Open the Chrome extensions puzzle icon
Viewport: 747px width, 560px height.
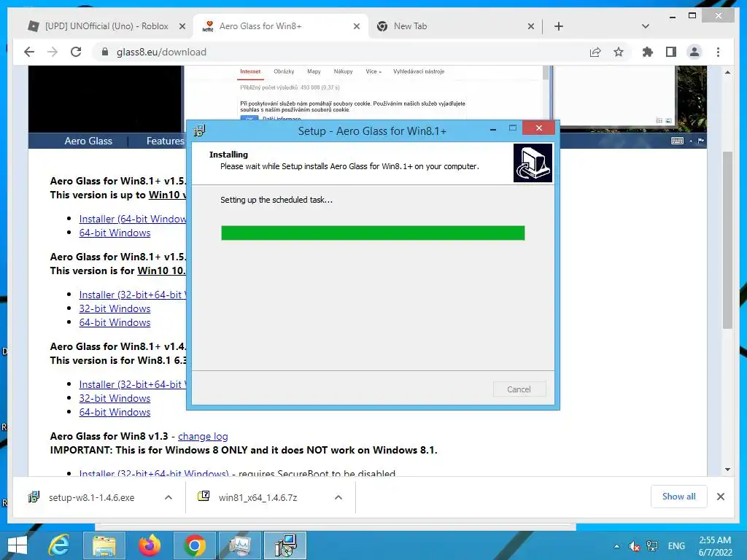(648, 52)
